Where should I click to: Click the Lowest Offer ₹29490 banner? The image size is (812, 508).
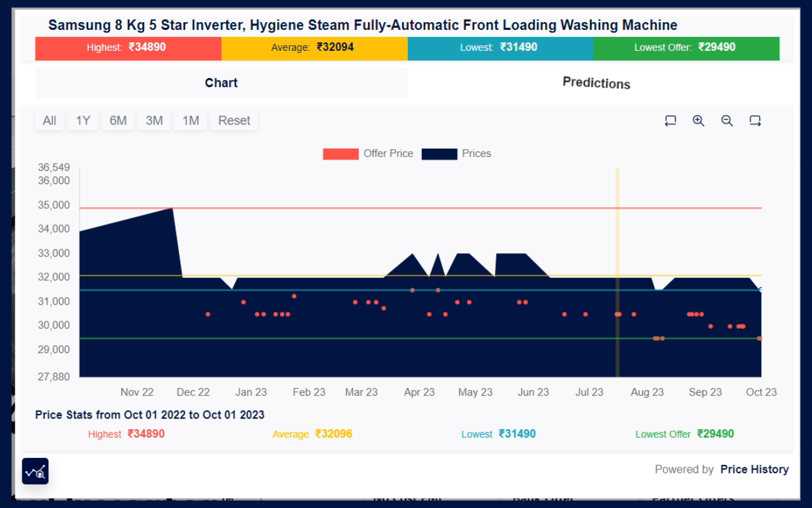(x=686, y=48)
